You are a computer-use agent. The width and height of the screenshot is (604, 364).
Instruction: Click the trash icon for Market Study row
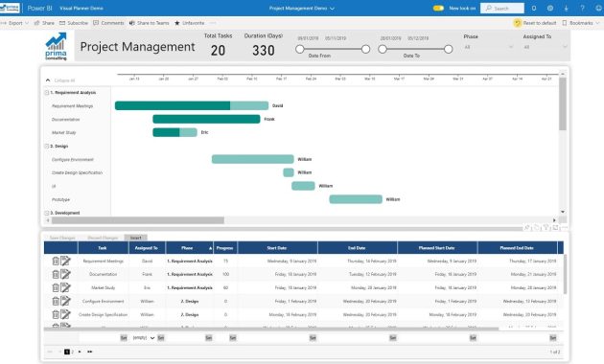pyautogui.click(x=56, y=287)
